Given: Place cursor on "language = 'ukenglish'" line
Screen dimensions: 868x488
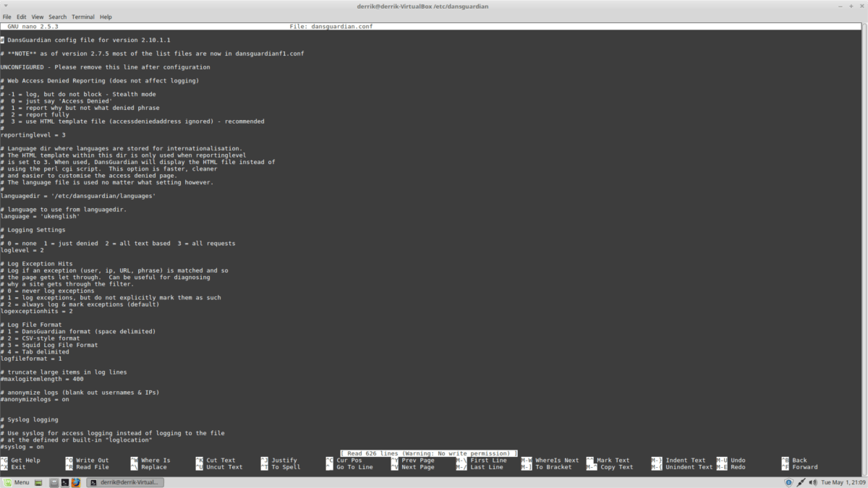Looking at the screenshot, I should (41, 216).
